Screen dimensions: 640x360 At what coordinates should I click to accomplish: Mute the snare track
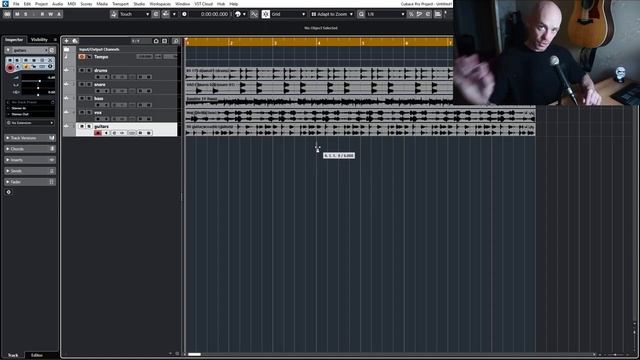[x=82, y=84]
